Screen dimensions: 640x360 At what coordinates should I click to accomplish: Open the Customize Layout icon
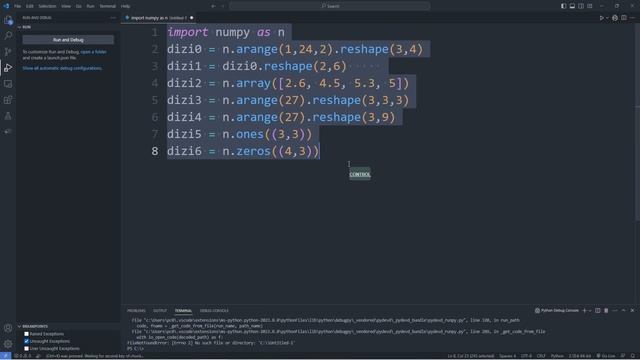pos(590,6)
